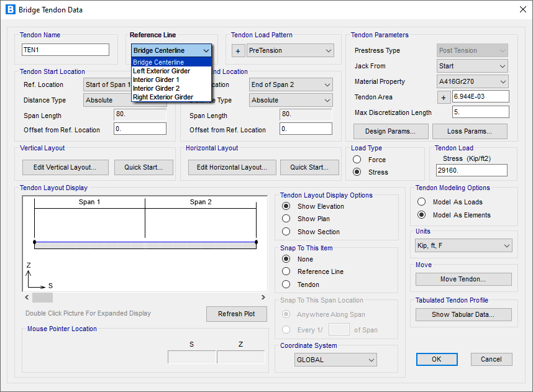Viewport: 533px width, 392px height.
Task: Expand the Material Property dropdown
Action: (x=473, y=81)
